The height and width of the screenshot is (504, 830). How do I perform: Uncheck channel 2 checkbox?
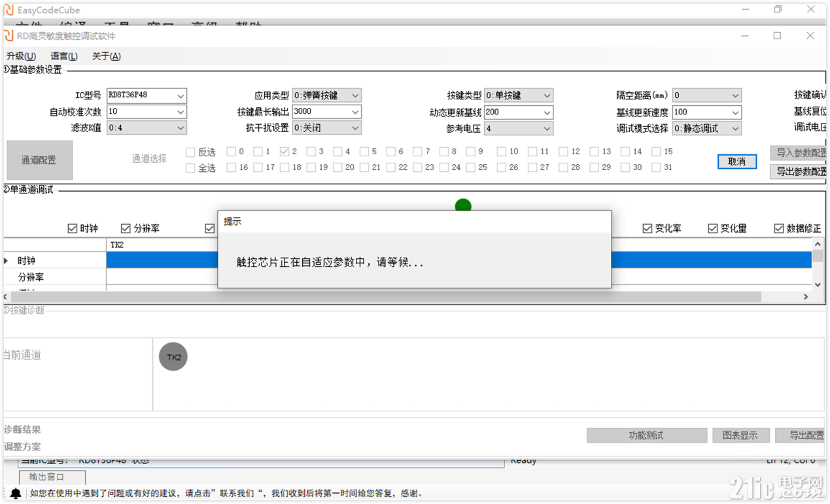click(x=285, y=152)
